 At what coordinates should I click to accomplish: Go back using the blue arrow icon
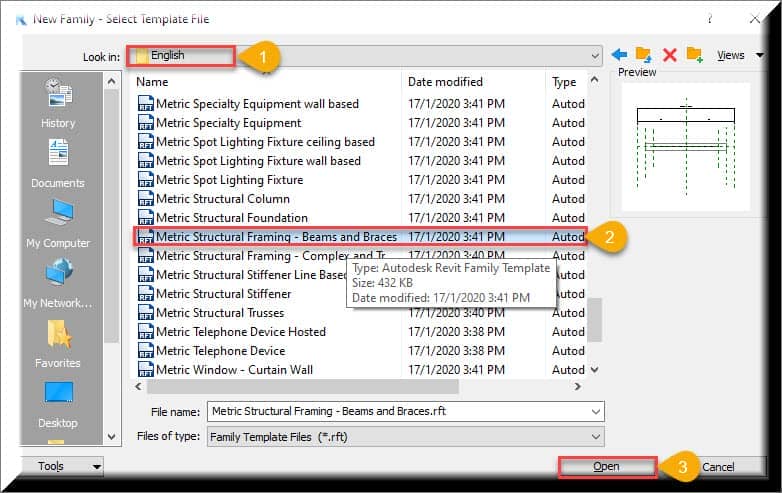pyautogui.click(x=619, y=54)
